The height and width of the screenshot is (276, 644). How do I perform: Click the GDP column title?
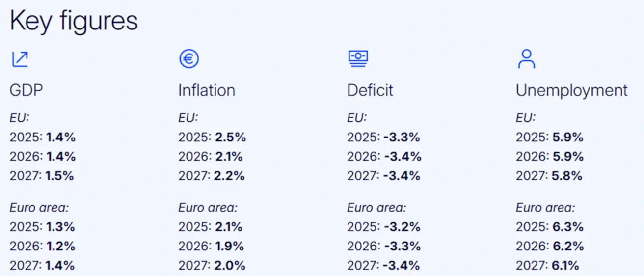[25, 90]
